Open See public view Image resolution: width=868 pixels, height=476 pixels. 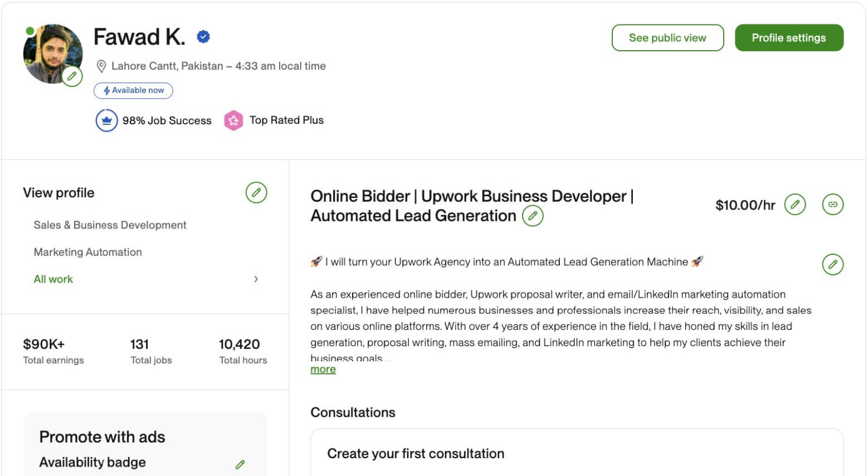pyautogui.click(x=667, y=37)
